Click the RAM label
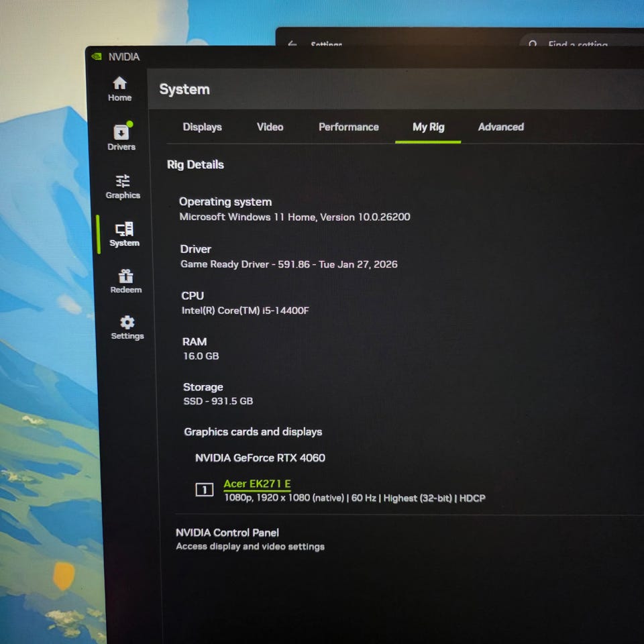The height and width of the screenshot is (644, 644). (195, 341)
